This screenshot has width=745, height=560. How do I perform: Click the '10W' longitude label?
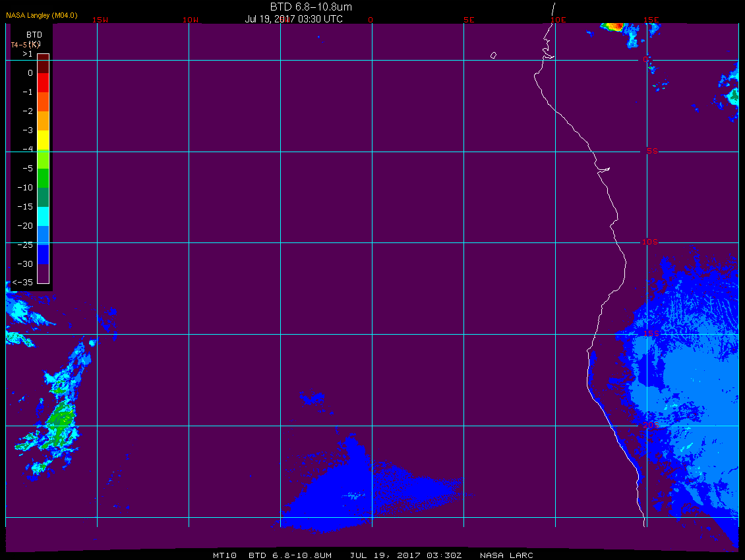pos(191,20)
